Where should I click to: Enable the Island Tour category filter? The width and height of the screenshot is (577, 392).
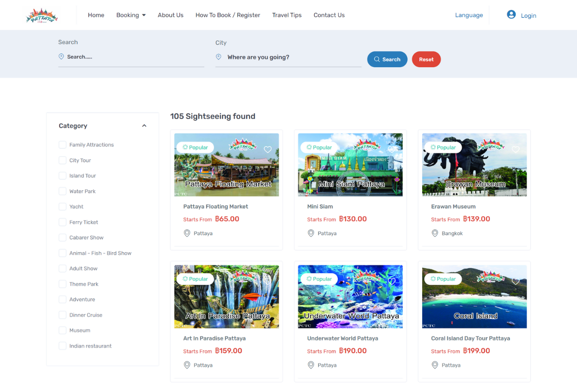(x=63, y=175)
